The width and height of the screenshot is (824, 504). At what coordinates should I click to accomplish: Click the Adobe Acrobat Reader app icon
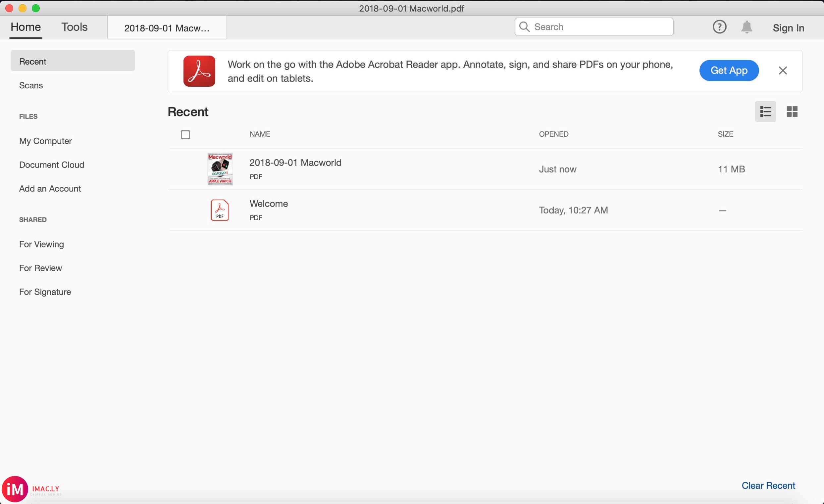click(x=198, y=70)
